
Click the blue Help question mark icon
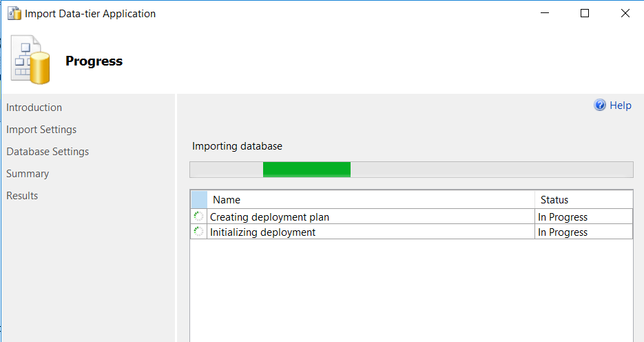(600, 105)
